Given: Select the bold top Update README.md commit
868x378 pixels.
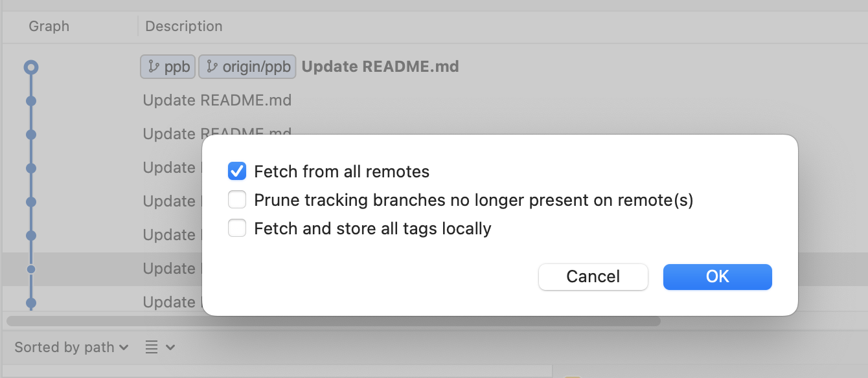Looking at the screenshot, I should coord(380,67).
